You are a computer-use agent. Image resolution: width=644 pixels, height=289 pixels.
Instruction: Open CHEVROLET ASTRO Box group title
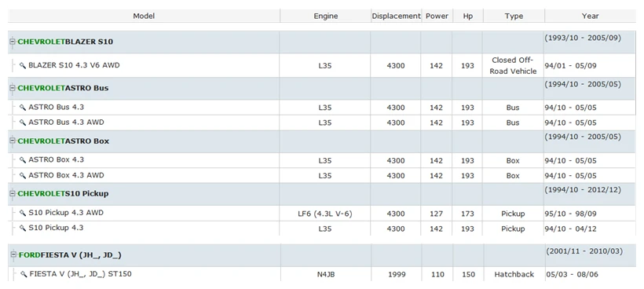(64, 141)
